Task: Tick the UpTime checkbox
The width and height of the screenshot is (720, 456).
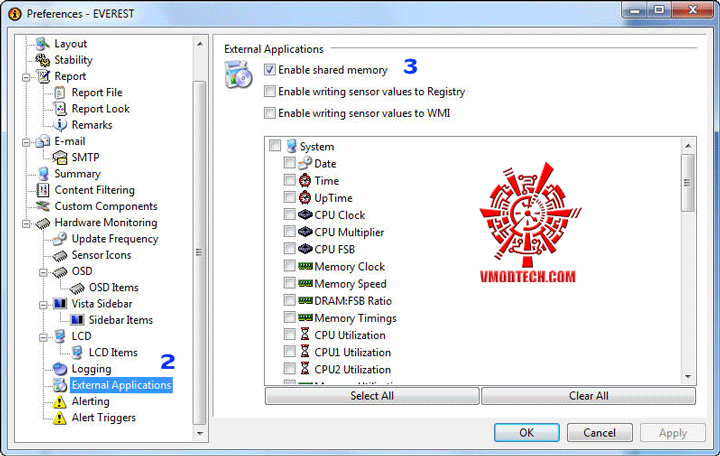Action: pyautogui.click(x=289, y=197)
